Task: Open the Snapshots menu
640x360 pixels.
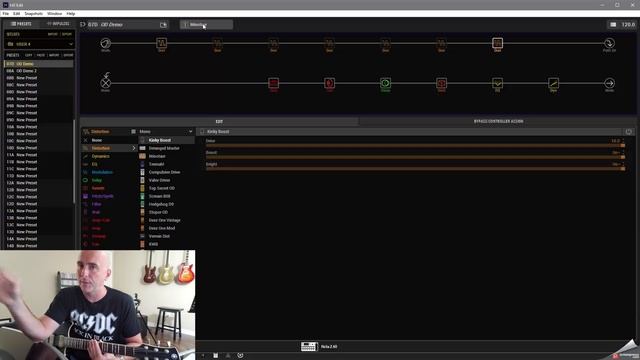Action: coord(33,13)
